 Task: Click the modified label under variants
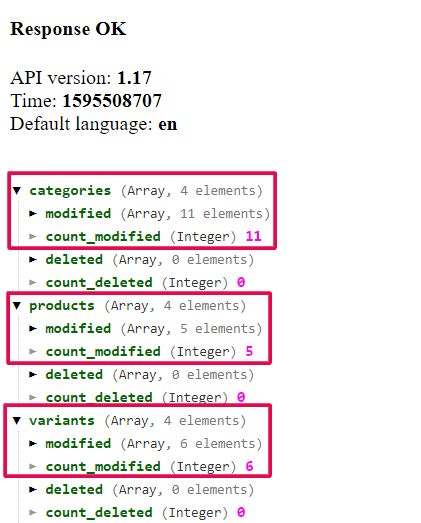point(78,444)
